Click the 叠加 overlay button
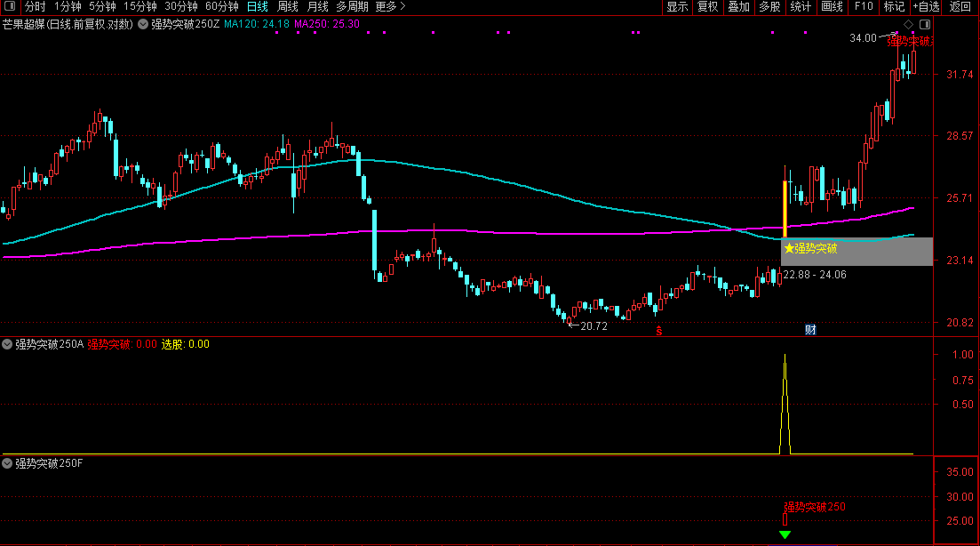 point(738,7)
